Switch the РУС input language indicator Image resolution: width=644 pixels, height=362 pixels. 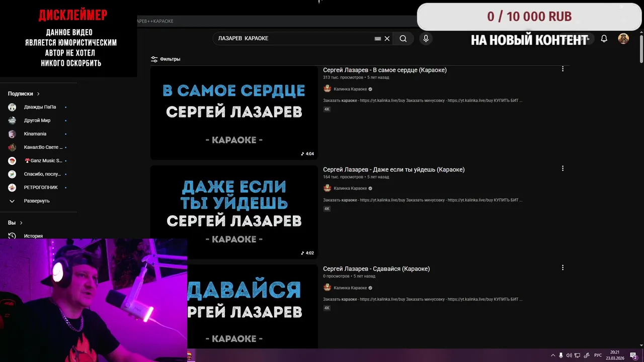click(x=598, y=355)
